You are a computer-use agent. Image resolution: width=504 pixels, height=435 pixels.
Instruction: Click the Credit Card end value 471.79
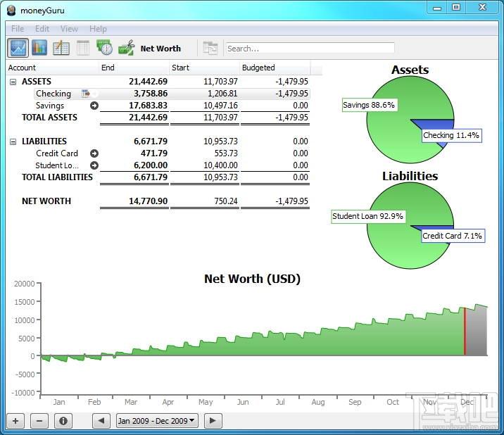[x=154, y=153]
